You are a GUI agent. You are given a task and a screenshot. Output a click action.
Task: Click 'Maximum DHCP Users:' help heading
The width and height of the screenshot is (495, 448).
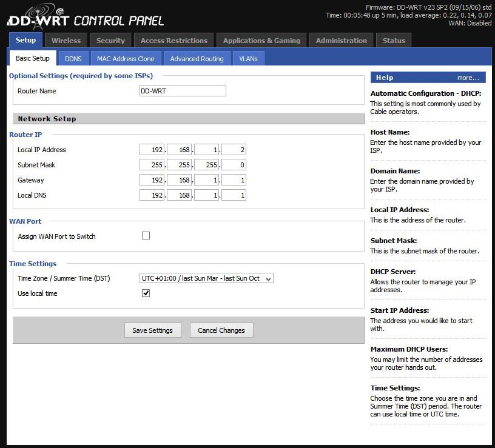(x=409, y=349)
